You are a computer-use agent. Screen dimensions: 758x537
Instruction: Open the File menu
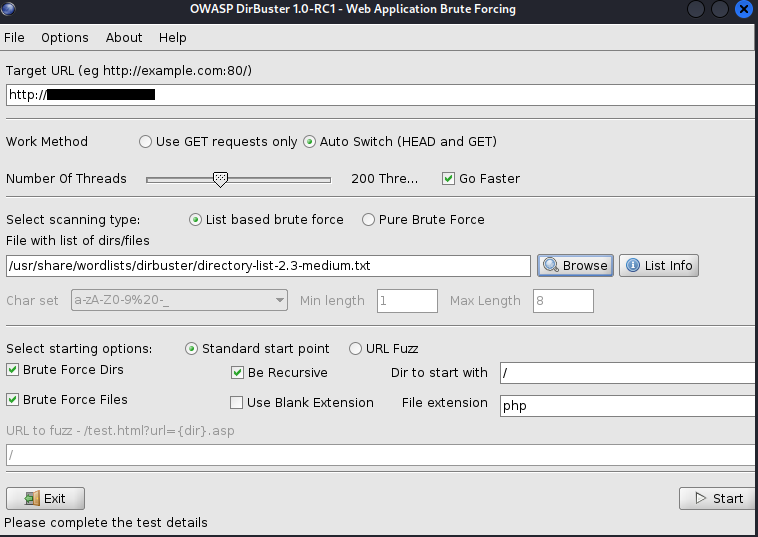pyautogui.click(x=14, y=38)
